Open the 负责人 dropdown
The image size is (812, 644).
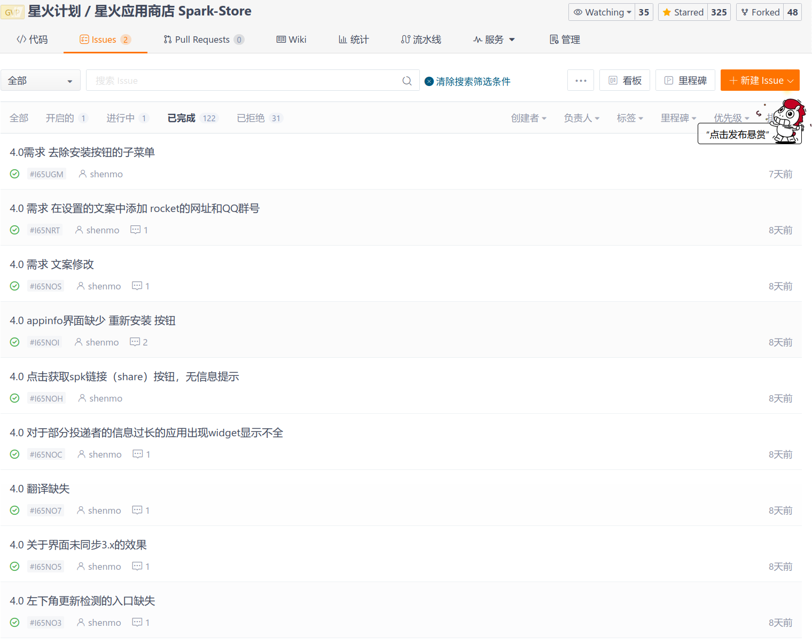[581, 118]
